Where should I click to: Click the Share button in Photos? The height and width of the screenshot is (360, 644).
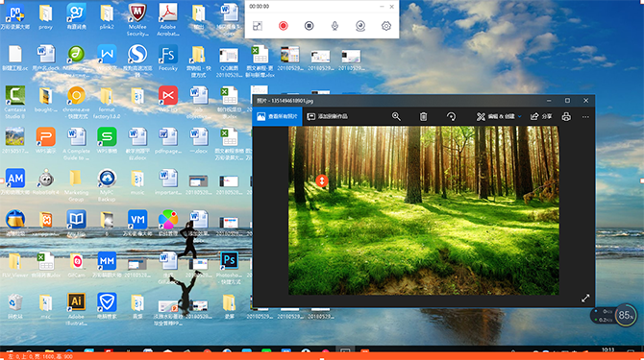[x=541, y=117]
